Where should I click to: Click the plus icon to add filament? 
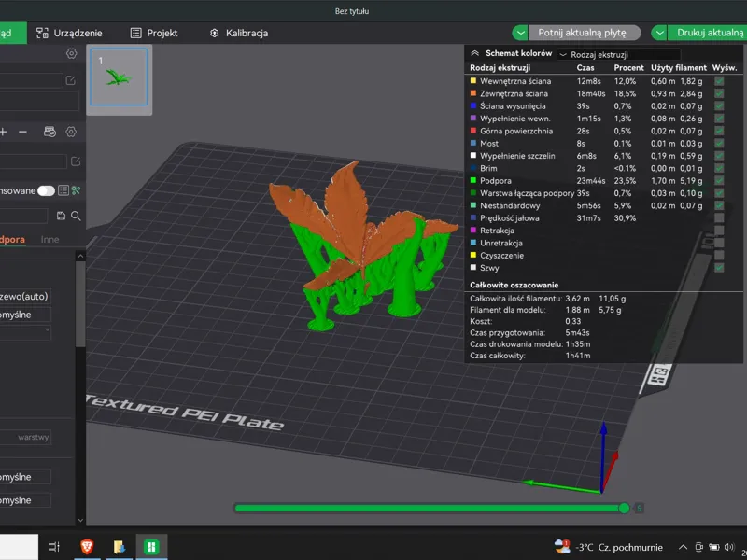tap(3, 132)
